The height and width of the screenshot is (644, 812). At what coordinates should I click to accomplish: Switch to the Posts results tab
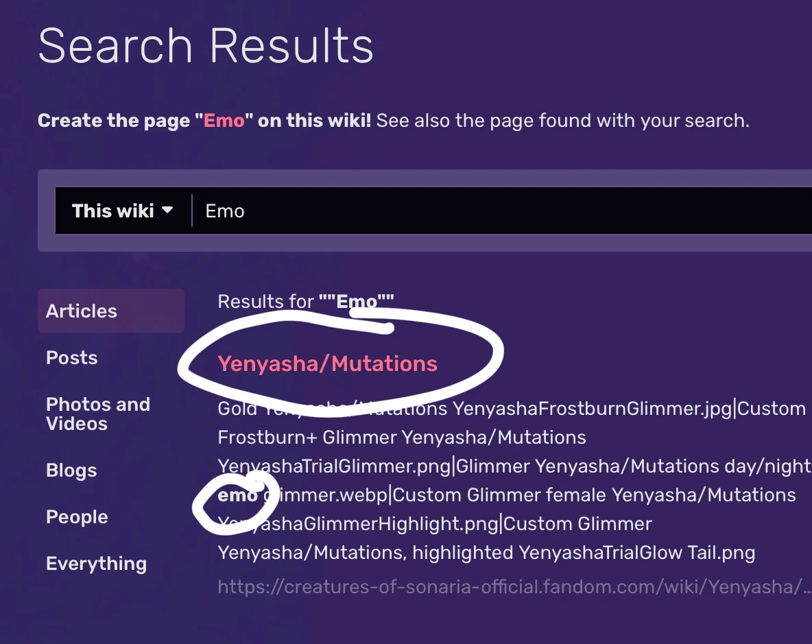pyautogui.click(x=71, y=357)
